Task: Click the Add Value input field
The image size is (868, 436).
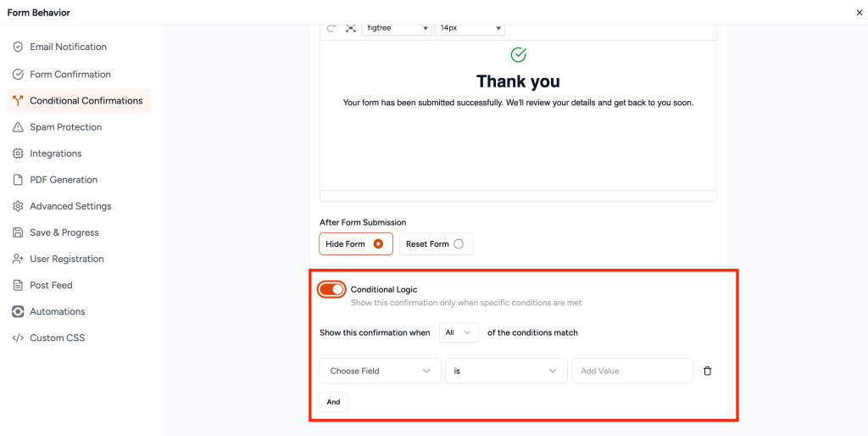Action: click(x=632, y=371)
